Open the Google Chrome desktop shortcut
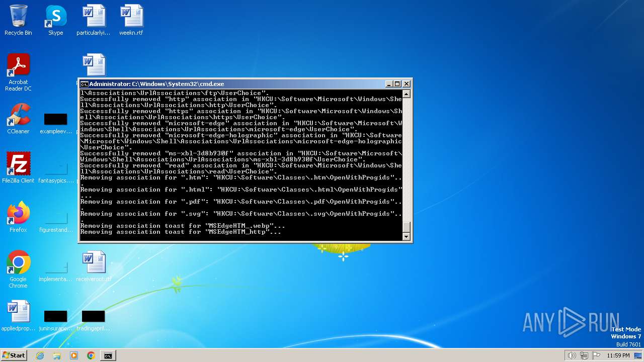This screenshot has width=644, height=362. (x=18, y=269)
